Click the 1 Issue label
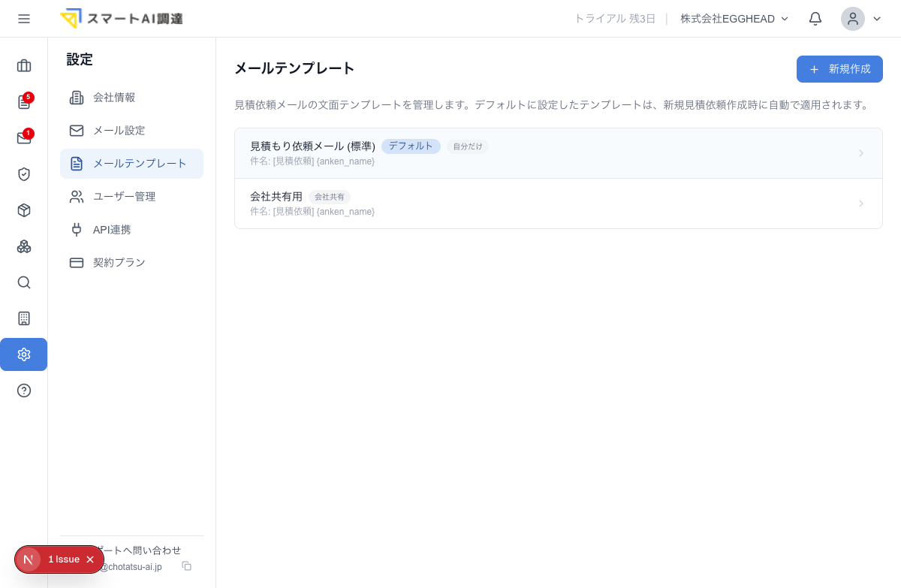Viewport: 901px width, 588px height. pos(64,559)
